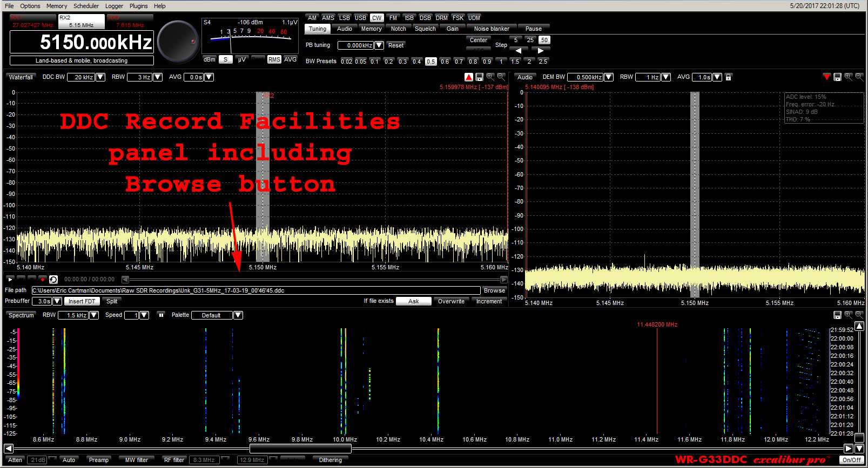Zoom out on the wideband waterfall

[859, 315]
